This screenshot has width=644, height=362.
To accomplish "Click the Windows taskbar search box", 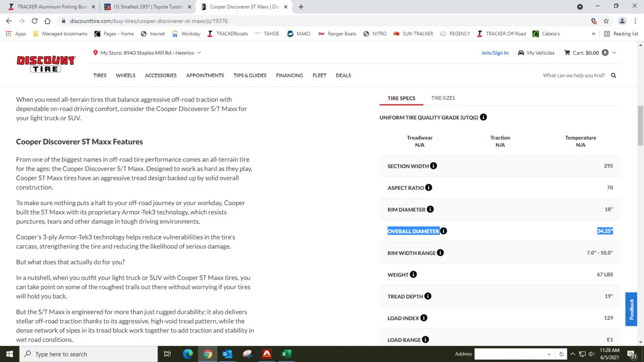I will point(89,354).
